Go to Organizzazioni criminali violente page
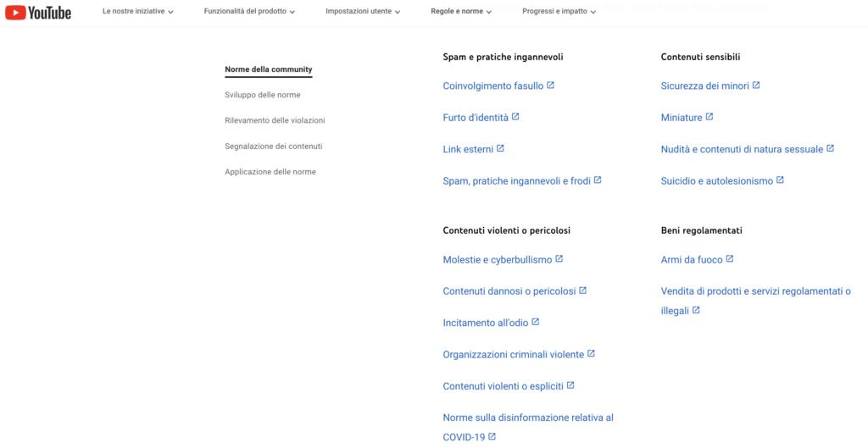The height and width of the screenshot is (448, 868). point(513,354)
